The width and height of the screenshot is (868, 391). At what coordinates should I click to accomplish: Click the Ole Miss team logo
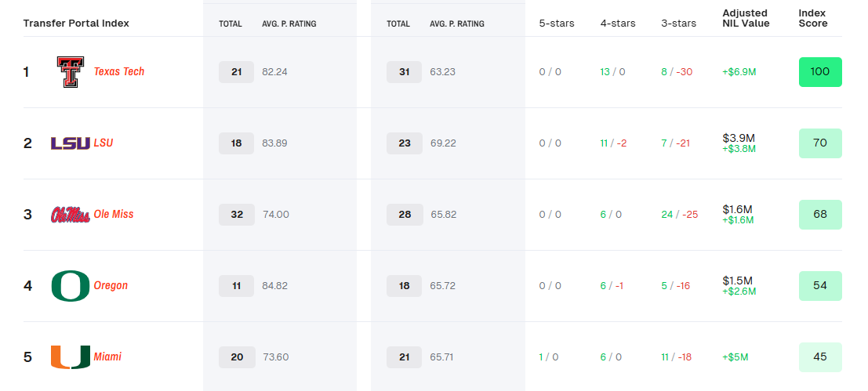pos(71,215)
